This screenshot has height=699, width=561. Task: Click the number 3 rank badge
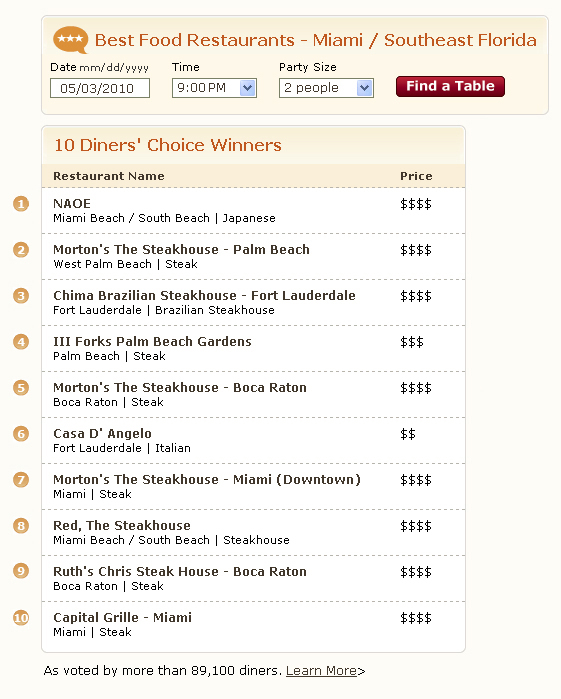21,296
